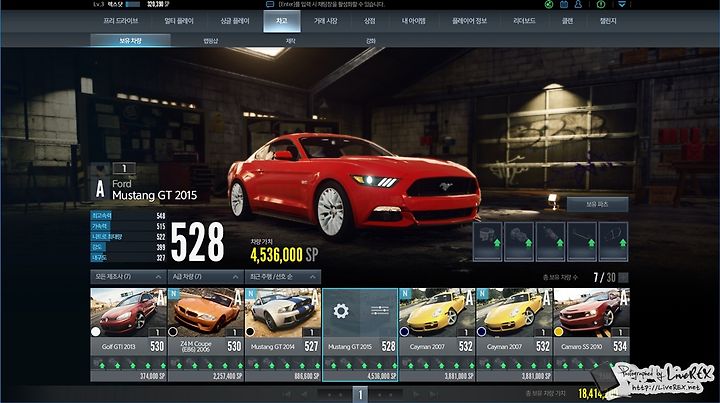Image resolution: width=720 pixels, height=403 pixels.
Task: Click the white color swatch on Golf GTI card
Action: tap(96, 332)
